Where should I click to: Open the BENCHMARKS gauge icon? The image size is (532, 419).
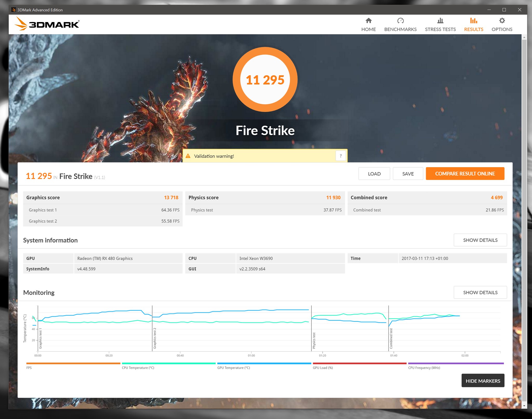click(x=400, y=21)
